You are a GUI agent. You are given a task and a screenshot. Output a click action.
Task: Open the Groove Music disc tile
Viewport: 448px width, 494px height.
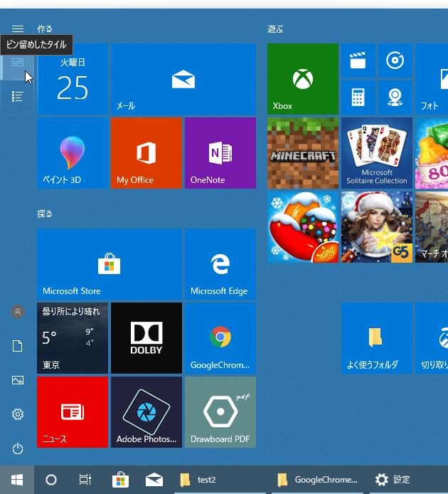(395, 61)
